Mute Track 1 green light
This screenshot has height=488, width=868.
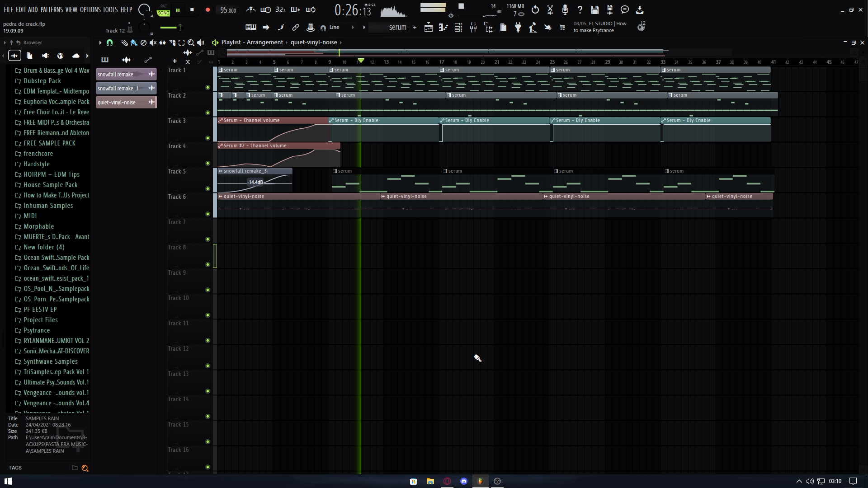click(x=208, y=87)
